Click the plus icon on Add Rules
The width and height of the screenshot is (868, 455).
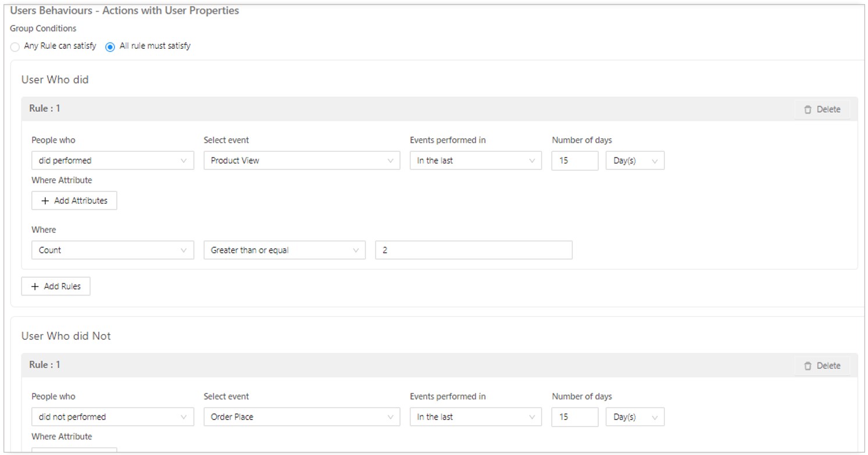35,286
